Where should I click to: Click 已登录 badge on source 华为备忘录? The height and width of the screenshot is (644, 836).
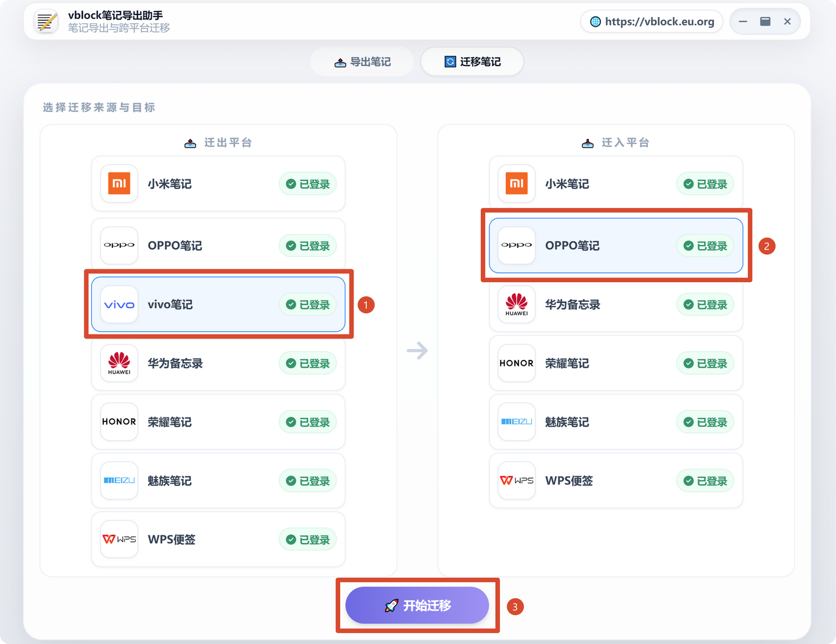308,364
